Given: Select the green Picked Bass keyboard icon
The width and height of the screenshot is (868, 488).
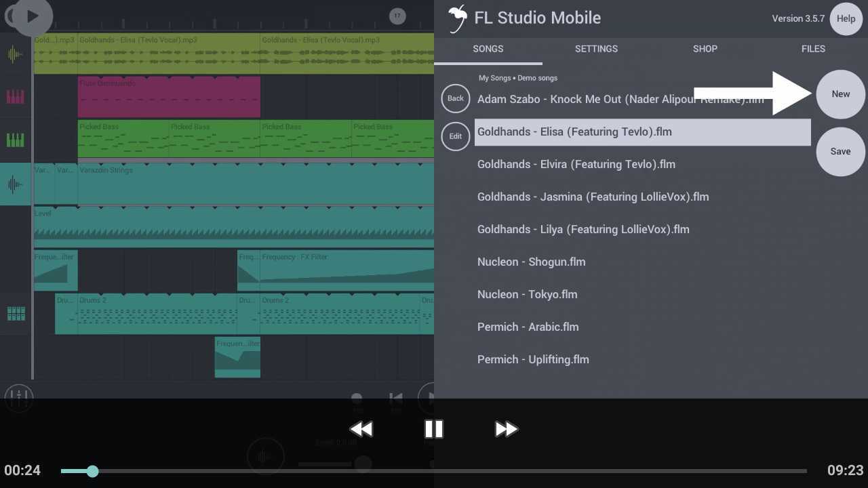Looking at the screenshot, I should pos(15,140).
